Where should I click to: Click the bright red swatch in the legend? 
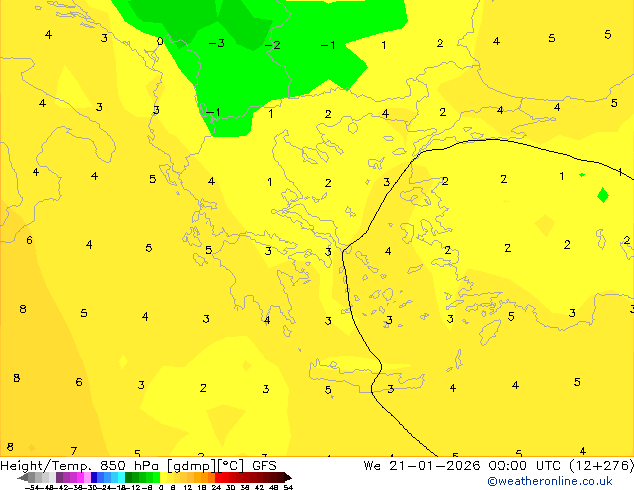219,477
